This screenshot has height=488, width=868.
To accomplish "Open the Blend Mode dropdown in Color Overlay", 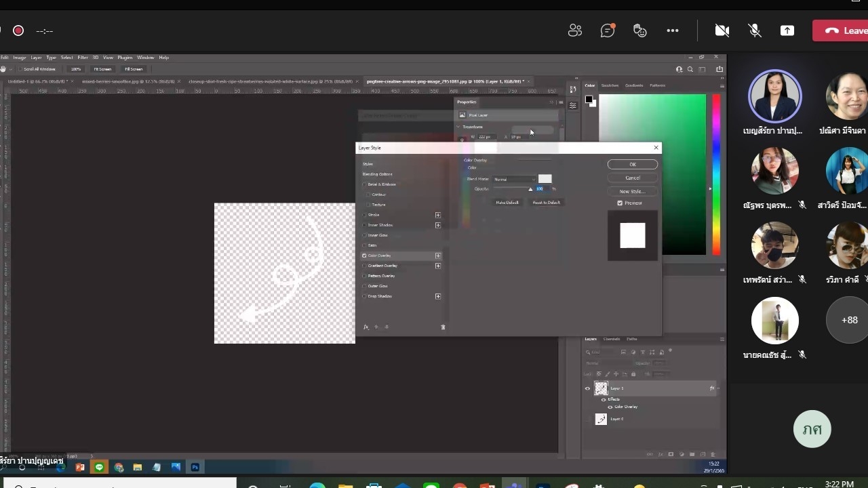I will 514,179.
